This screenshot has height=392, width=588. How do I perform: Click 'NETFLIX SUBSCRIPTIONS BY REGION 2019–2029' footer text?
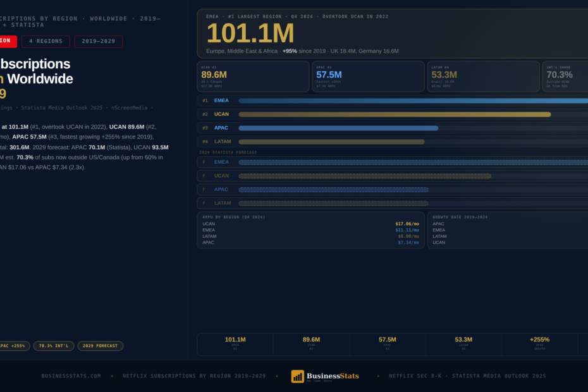[194, 376]
